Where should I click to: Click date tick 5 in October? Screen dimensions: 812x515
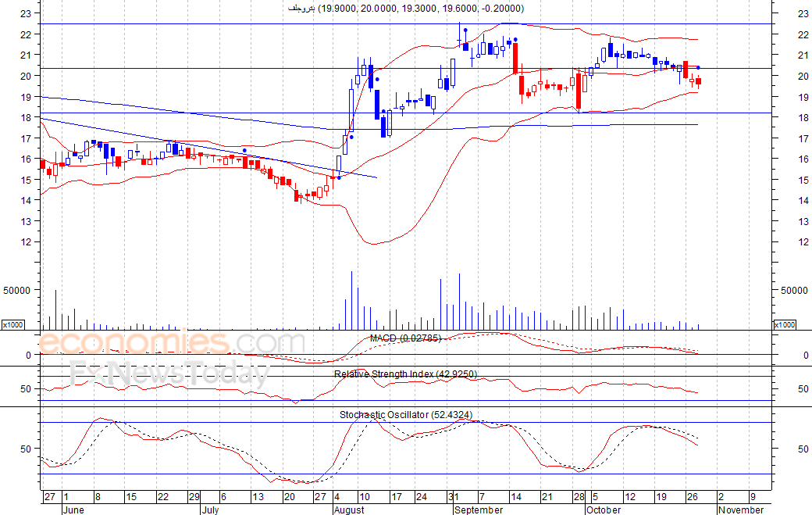pos(596,497)
